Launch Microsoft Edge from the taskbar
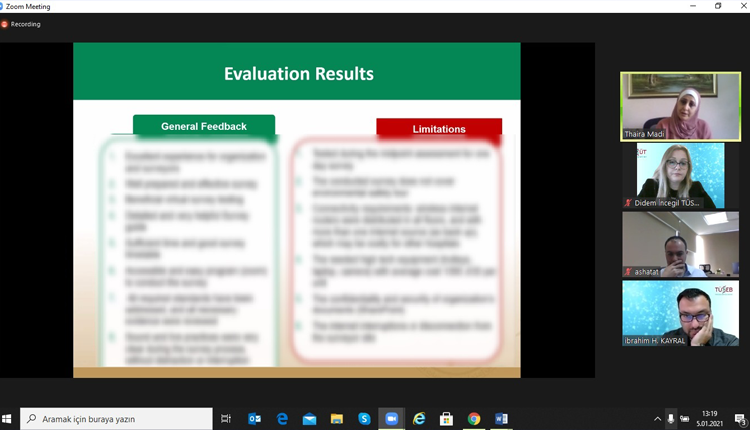The width and height of the screenshot is (750, 430). click(x=282, y=419)
